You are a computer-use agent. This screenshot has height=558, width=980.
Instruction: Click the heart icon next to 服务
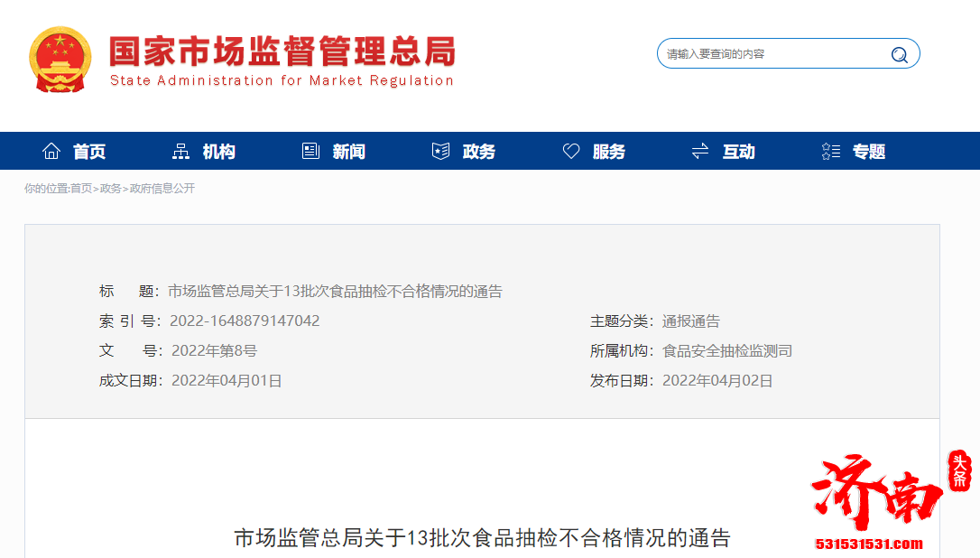click(x=570, y=151)
